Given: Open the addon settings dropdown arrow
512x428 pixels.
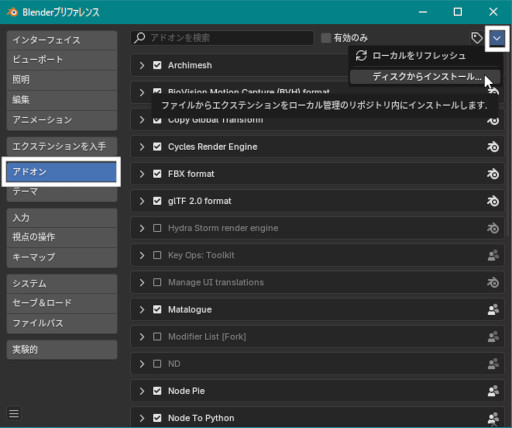Looking at the screenshot, I should click(x=497, y=38).
